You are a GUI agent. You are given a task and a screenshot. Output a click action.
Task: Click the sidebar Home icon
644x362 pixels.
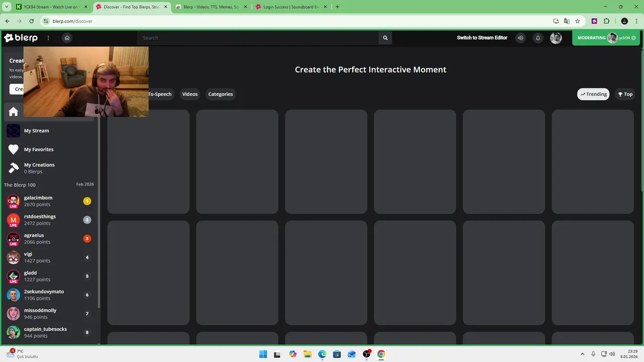(14, 112)
